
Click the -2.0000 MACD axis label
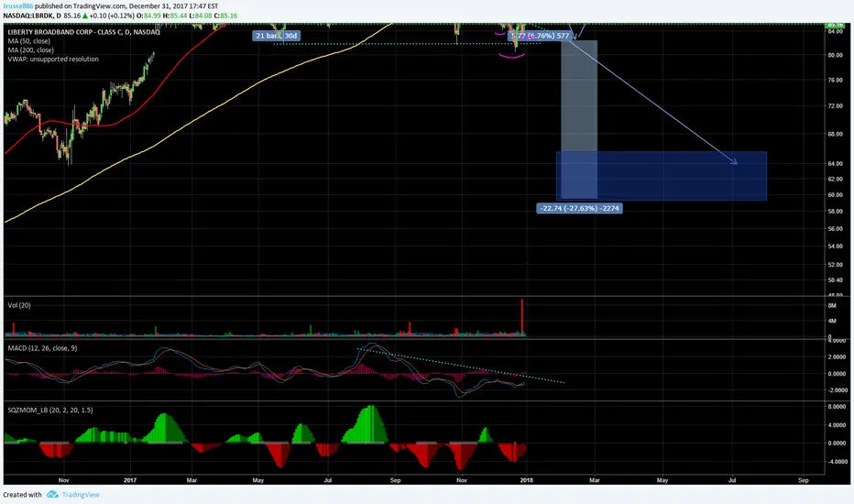pyautogui.click(x=836, y=390)
